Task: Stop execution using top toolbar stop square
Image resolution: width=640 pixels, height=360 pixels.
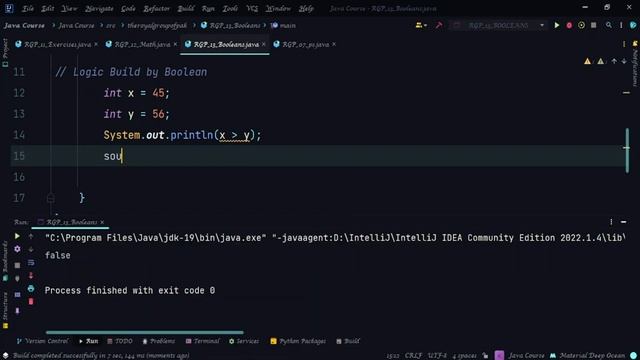Action: [594, 25]
